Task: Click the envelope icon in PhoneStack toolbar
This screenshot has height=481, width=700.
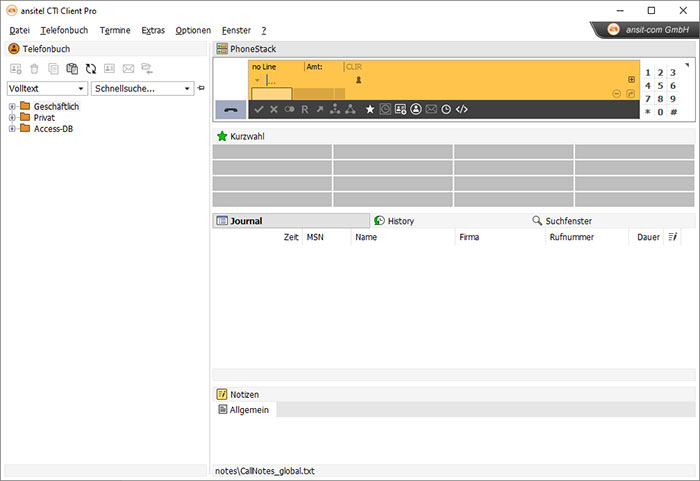Action: (431, 109)
